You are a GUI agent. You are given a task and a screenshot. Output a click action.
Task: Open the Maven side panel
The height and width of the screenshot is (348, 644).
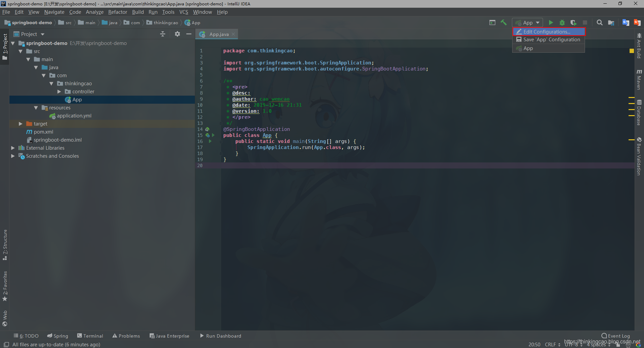(x=639, y=80)
